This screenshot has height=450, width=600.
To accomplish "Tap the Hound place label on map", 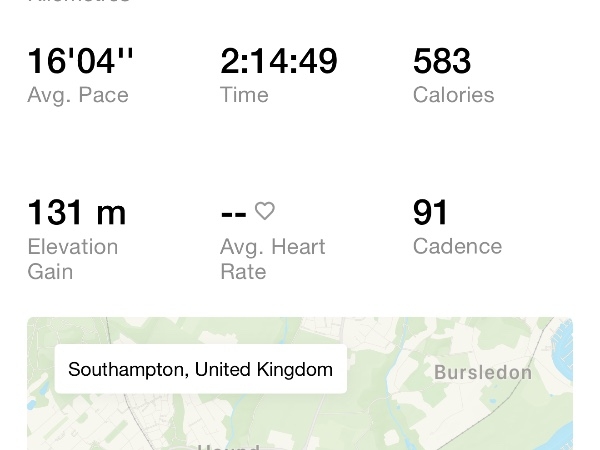I will [x=229, y=447].
